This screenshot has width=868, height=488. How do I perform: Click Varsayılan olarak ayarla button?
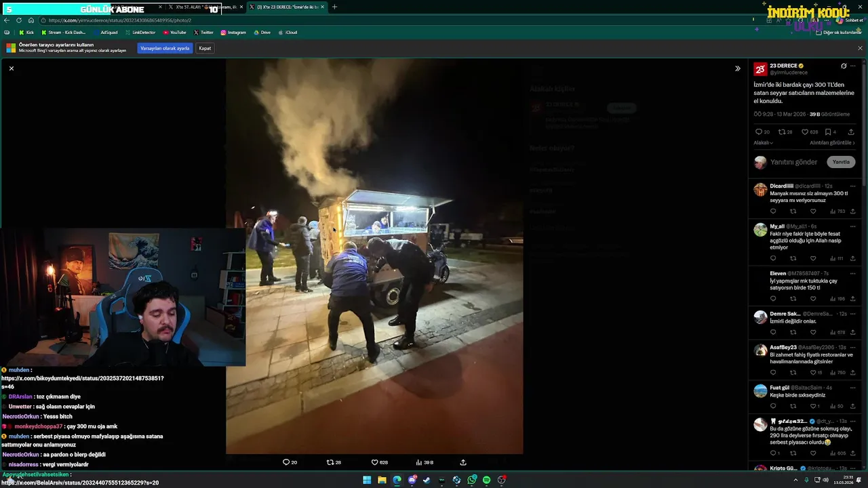click(165, 48)
